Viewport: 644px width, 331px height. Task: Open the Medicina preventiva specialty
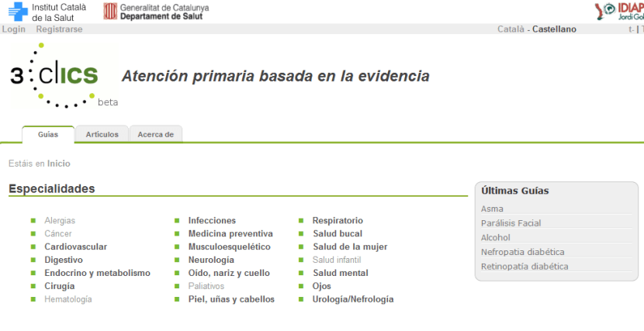click(230, 233)
